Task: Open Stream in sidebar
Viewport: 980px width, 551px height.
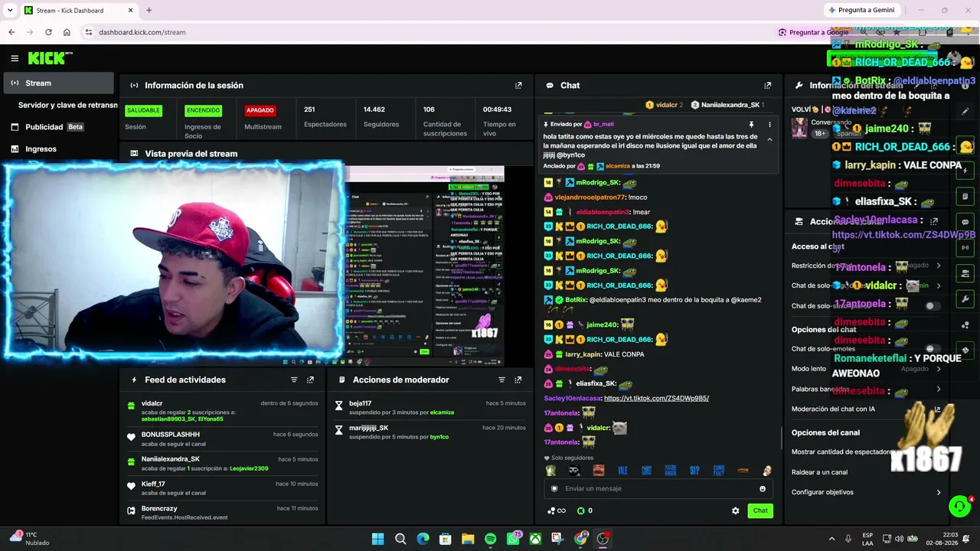Action: point(57,83)
